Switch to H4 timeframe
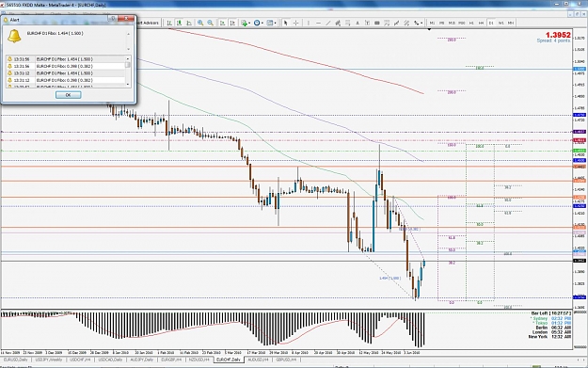 pos(481,23)
